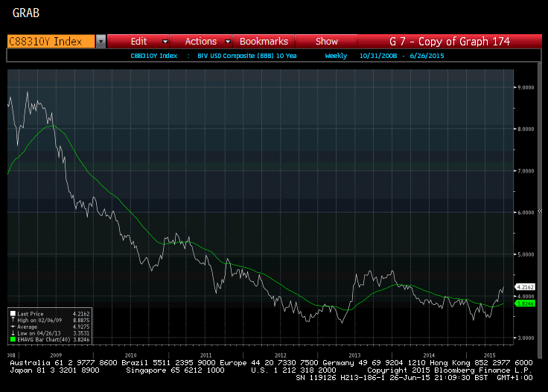Change the Weekly periodicity setting
Screen dimensions: 548x392
click(336, 56)
